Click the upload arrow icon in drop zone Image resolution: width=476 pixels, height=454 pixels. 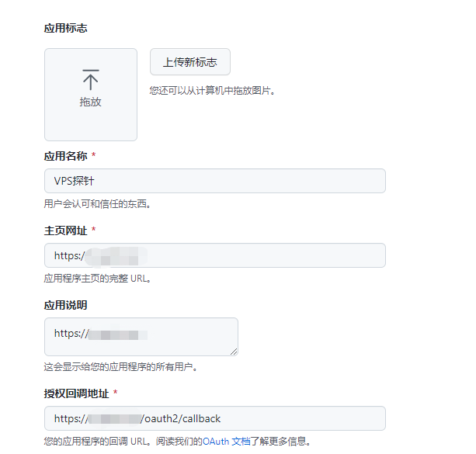91,80
